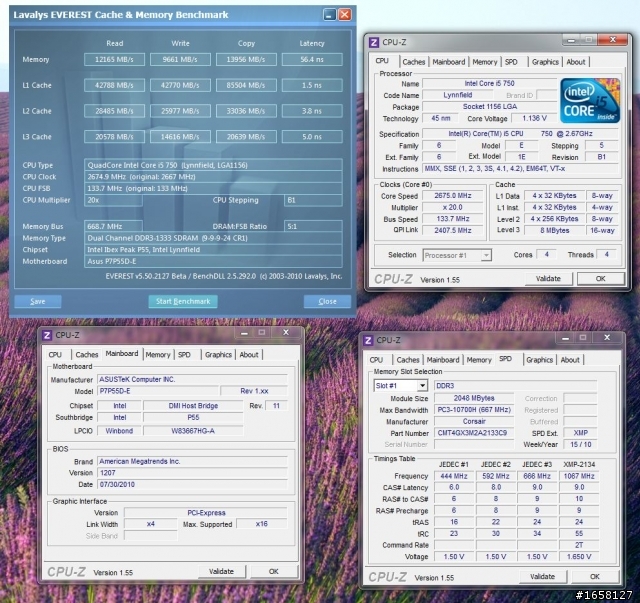Switch to About tab in Mainboard window
The width and height of the screenshot is (640, 603).
click(249, 355)
